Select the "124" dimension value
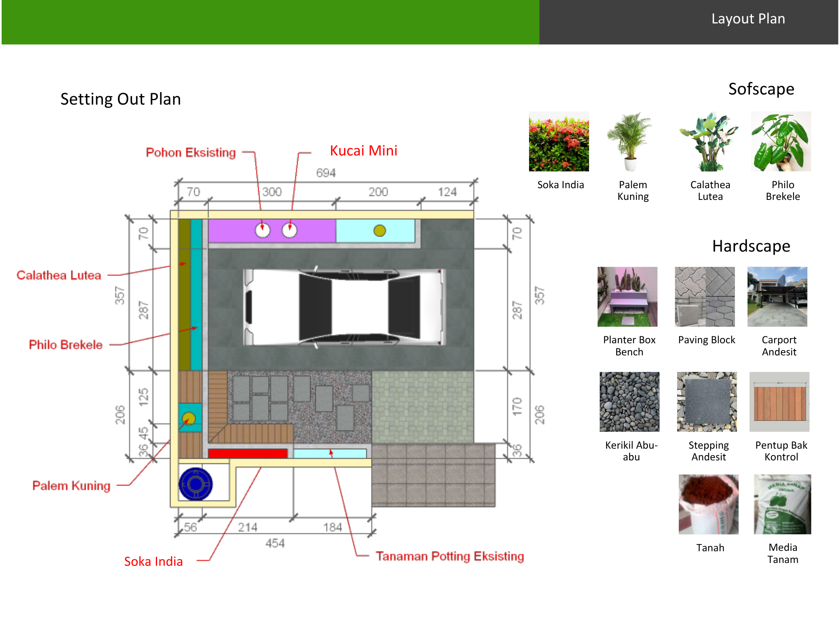The image size is (840, 630). 447,192
